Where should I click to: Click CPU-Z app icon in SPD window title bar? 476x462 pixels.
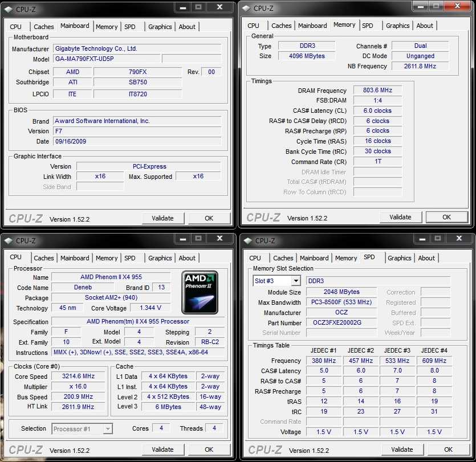click(x=248, y=240)
